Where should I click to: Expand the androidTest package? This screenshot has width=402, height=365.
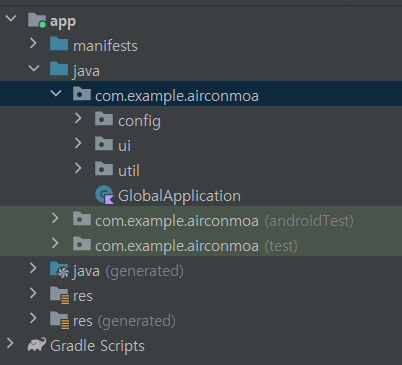click(x=55, y=218)
